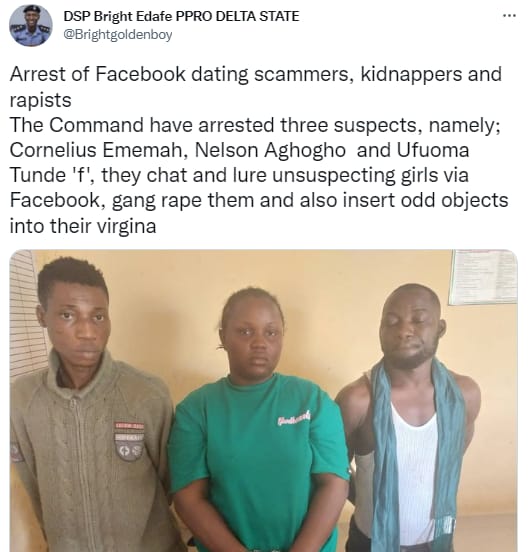Open the attached photo of three suspects
532x552 pixels.
(x=263, y=401)
